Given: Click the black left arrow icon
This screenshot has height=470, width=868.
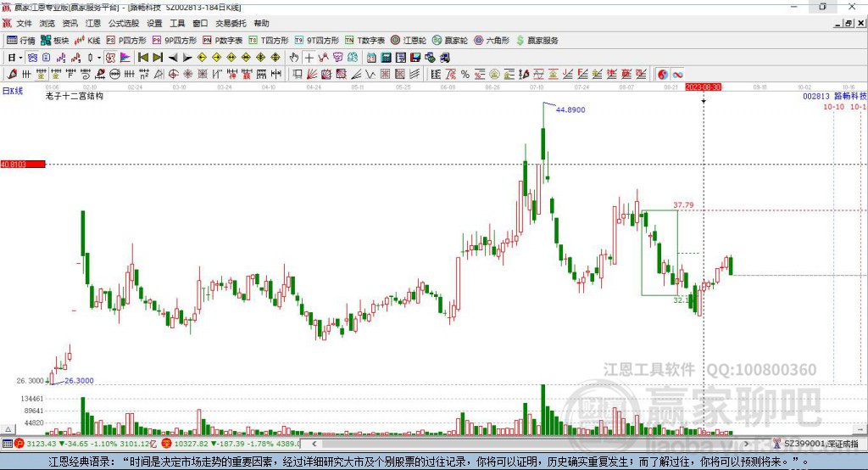Looking at the screenshot, I should (173, 58).
